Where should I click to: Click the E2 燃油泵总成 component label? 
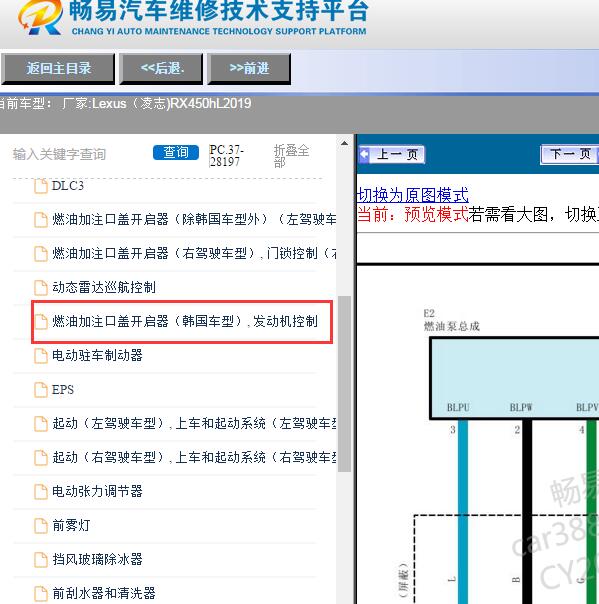[451, 320]
